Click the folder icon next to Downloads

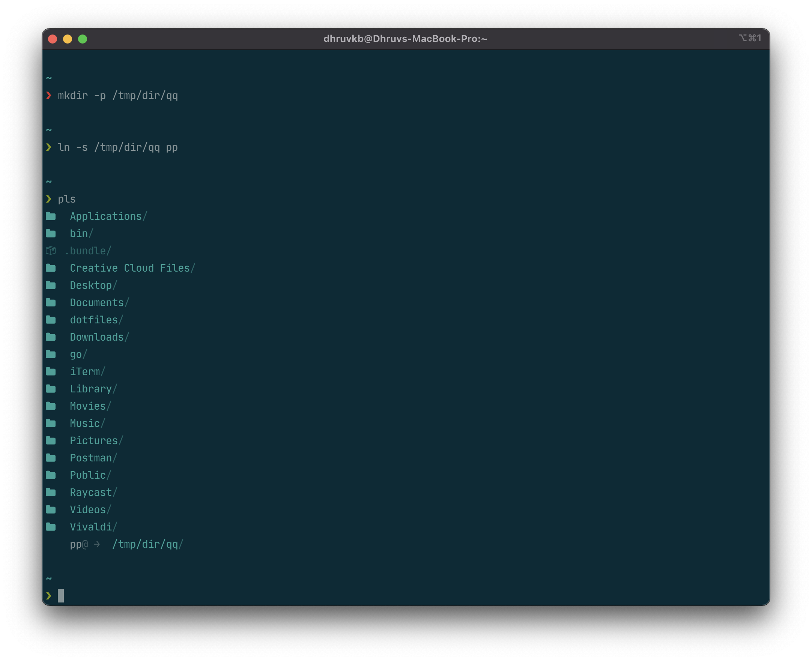(x=51, y=337)
